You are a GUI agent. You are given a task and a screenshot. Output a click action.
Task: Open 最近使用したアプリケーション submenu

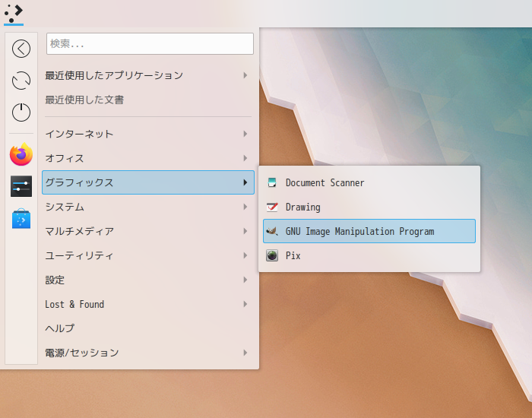click(148, 75)
